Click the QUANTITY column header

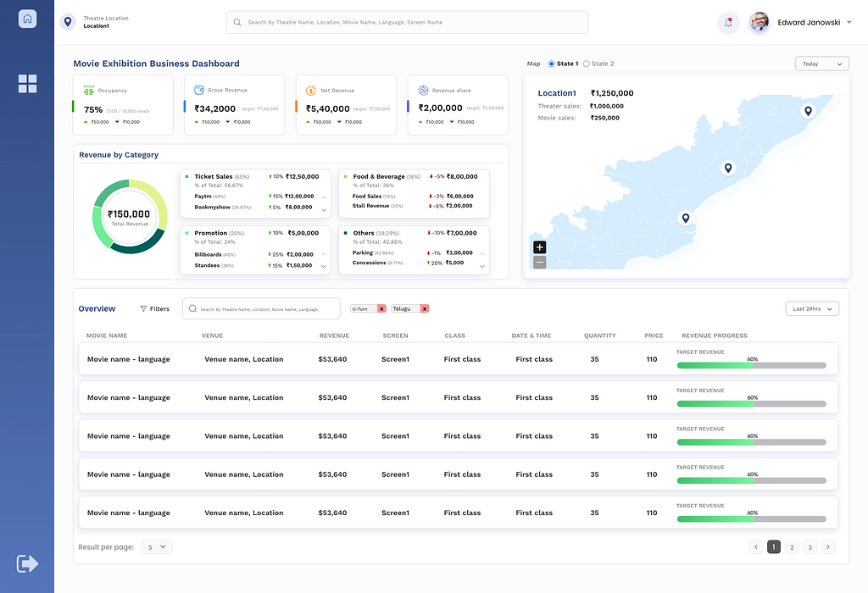point(600,335)
